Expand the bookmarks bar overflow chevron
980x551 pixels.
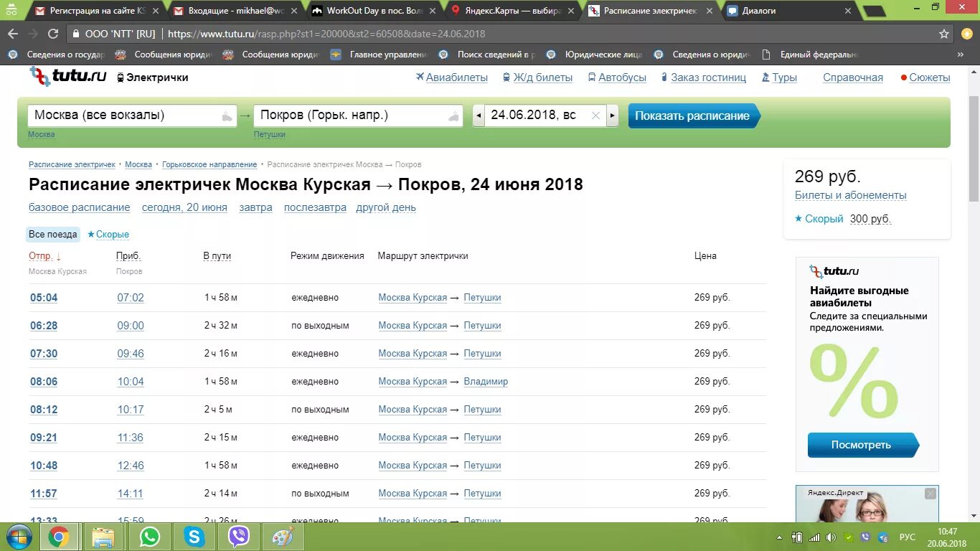click(960, 55)
